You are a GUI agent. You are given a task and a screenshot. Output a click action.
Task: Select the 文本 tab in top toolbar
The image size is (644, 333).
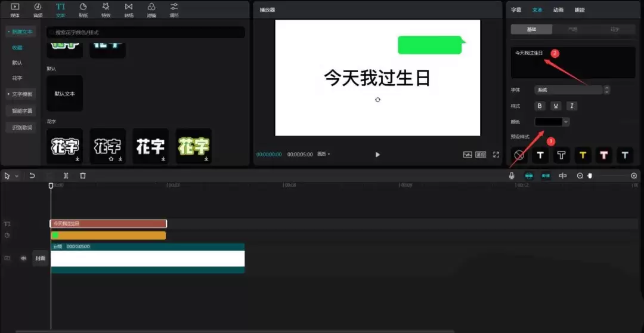[60, 10]
